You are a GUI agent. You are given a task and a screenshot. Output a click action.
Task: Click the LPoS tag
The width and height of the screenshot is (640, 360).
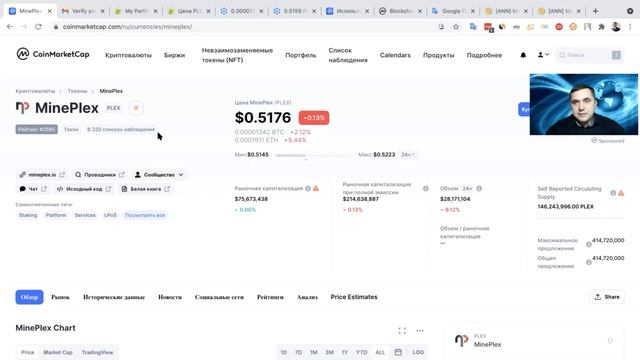click(x=110, y=215)
